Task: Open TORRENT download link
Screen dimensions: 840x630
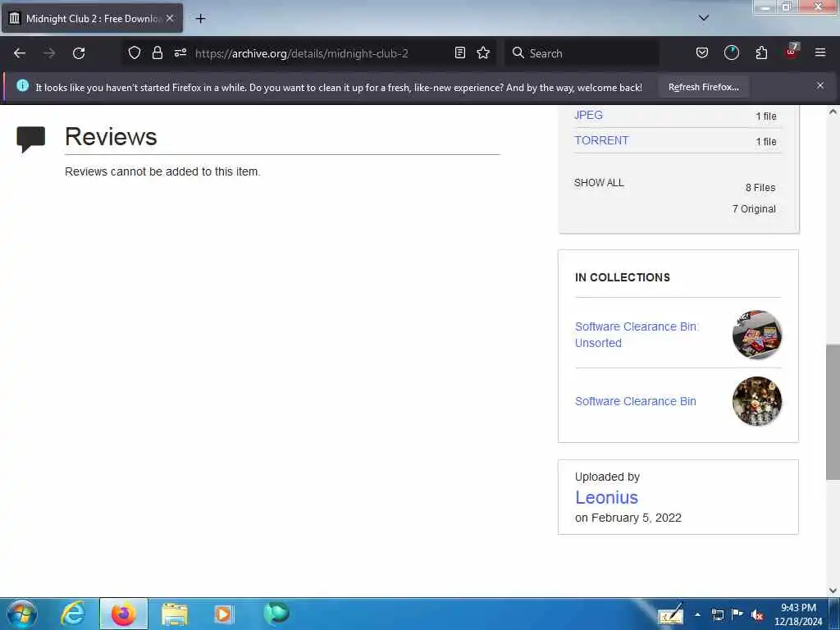Action: 601,140
